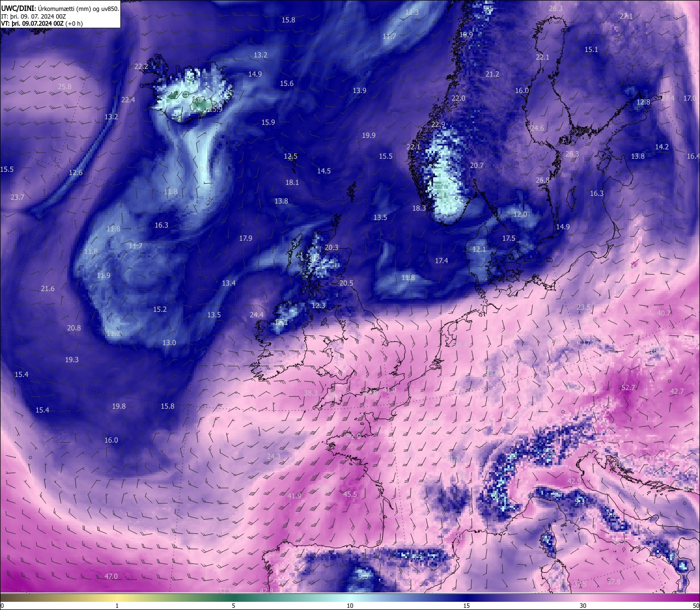The height and width of the screenshot is (610, 700).
Task: Click the 1 tick on color scale
Action: [117, 606]
